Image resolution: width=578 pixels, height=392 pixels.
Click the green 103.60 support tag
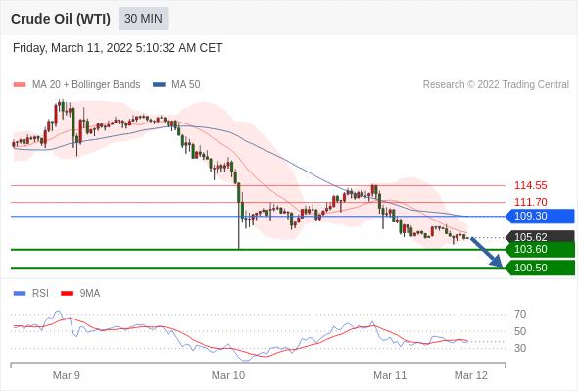(541, 250)
